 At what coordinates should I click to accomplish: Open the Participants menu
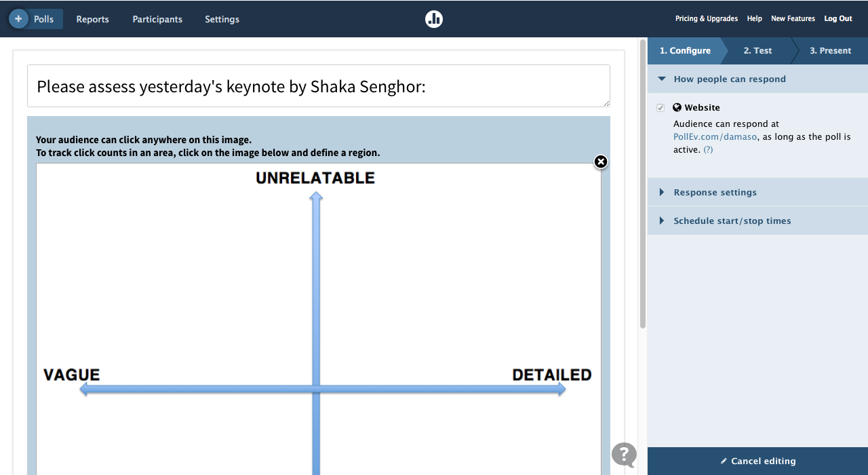point(157,19)
